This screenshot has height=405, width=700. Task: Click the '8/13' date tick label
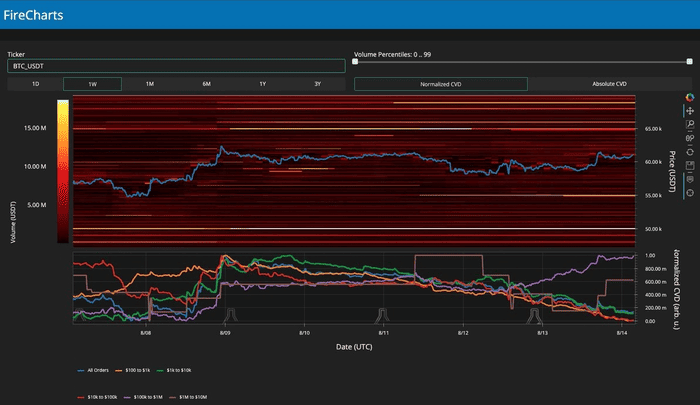(542, 333)
